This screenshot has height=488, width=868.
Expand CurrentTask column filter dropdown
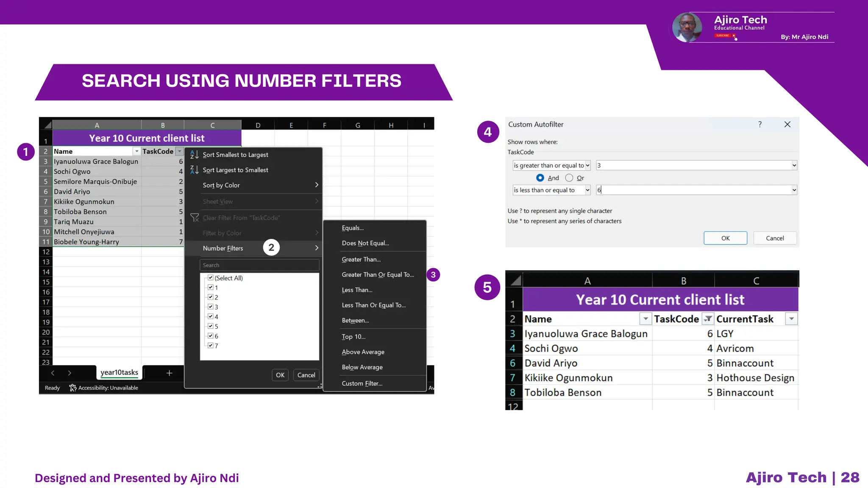(x=791, y=319)
